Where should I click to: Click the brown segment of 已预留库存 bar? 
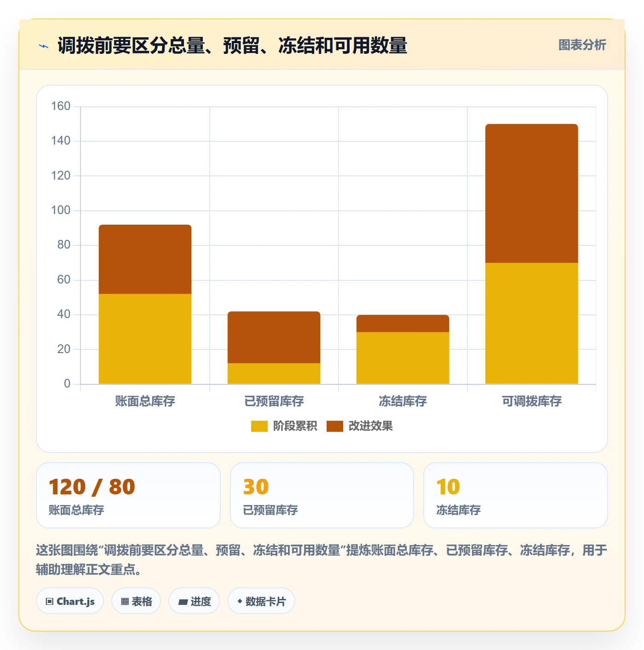click(x=274, y=337)
